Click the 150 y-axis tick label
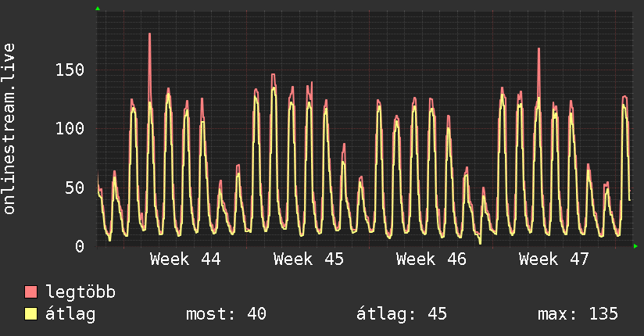The width and height of the screenshot is (644, 336). 70,70
